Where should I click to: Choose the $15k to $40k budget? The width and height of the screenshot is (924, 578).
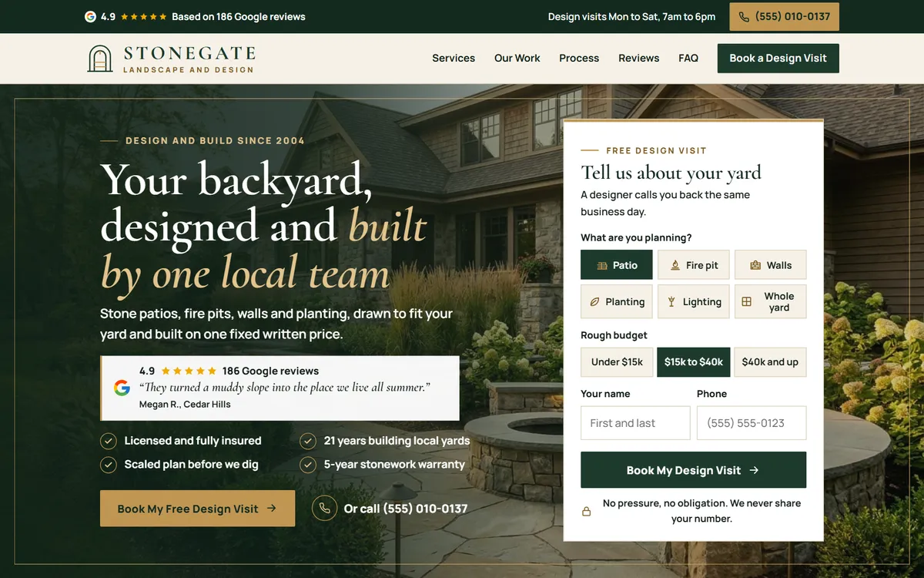pos(694,362)
